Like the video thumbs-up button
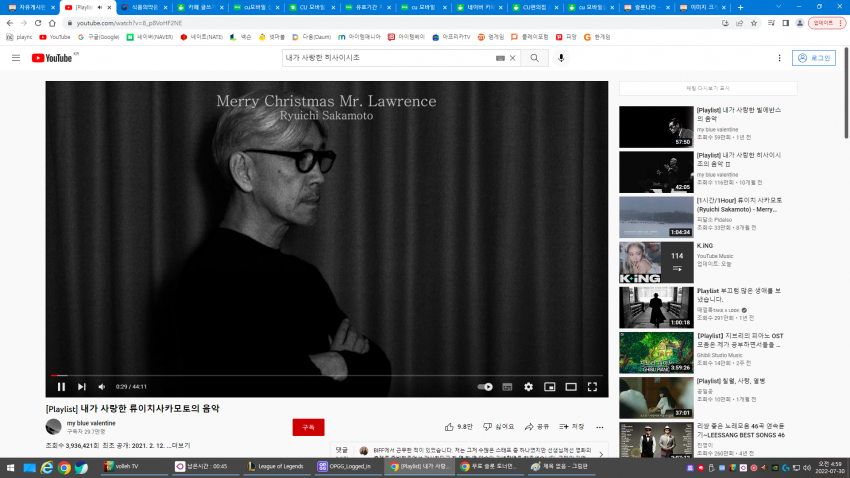 [459, 427]
